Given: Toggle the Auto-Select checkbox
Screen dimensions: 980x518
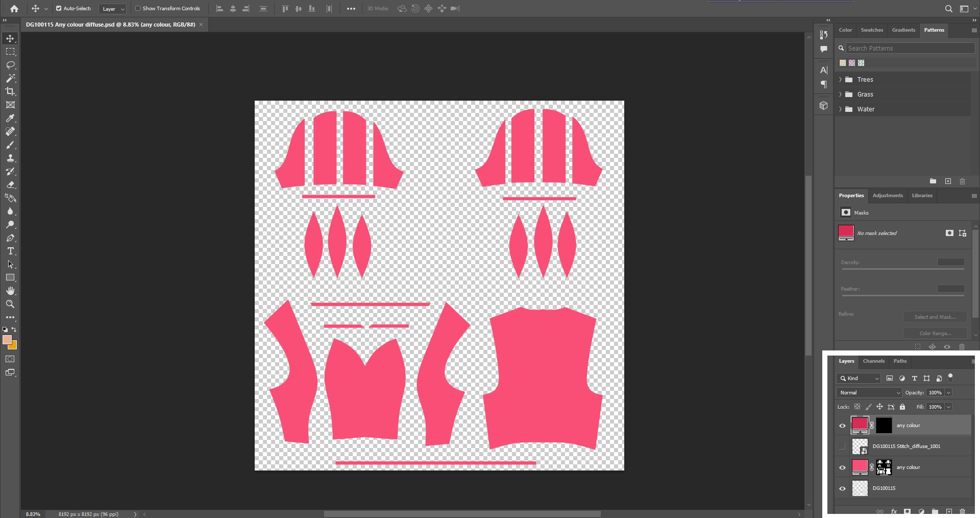Looking at the screenshot, I should point(58,8).
